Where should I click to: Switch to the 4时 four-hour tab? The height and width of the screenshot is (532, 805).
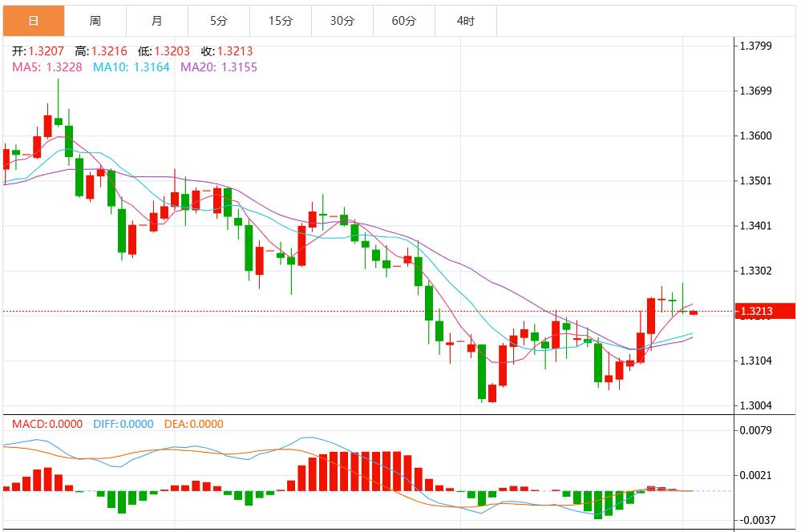[465, 21]
